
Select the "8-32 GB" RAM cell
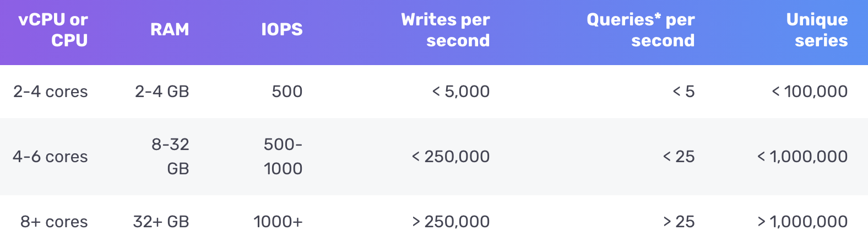tap(170, 157)
